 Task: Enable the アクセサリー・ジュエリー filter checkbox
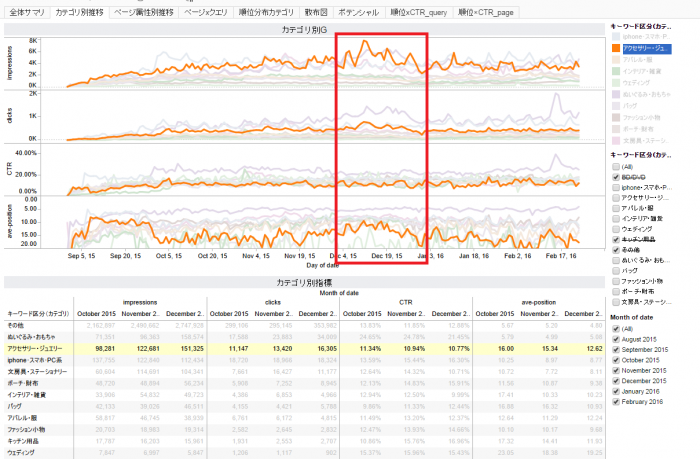[613, 198]
